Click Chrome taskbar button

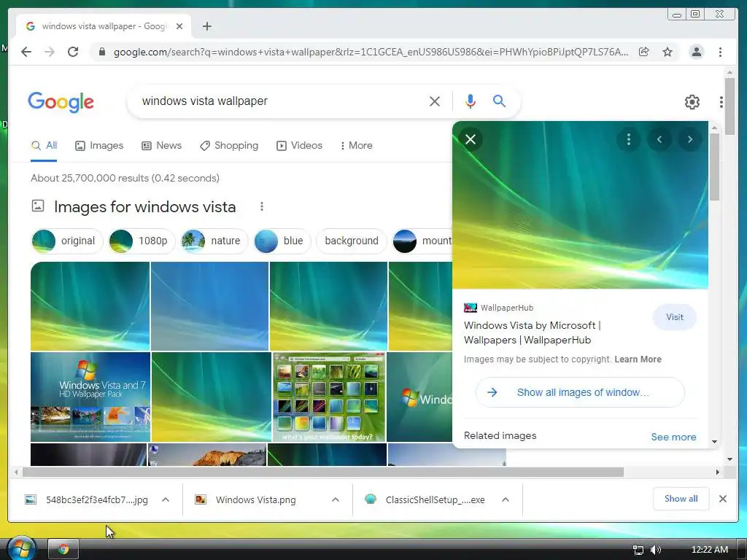pos(63,549)
